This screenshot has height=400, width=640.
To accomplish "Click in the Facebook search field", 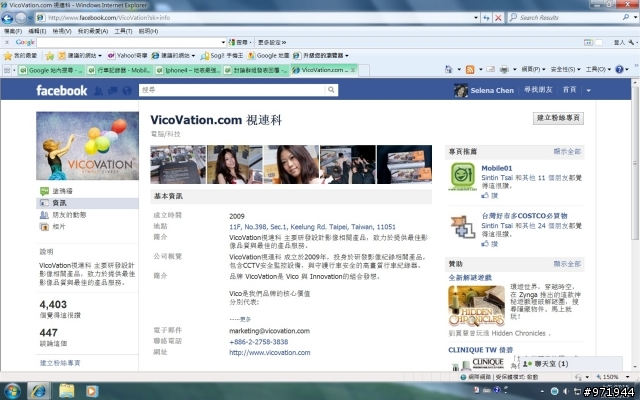I will 232,90.
